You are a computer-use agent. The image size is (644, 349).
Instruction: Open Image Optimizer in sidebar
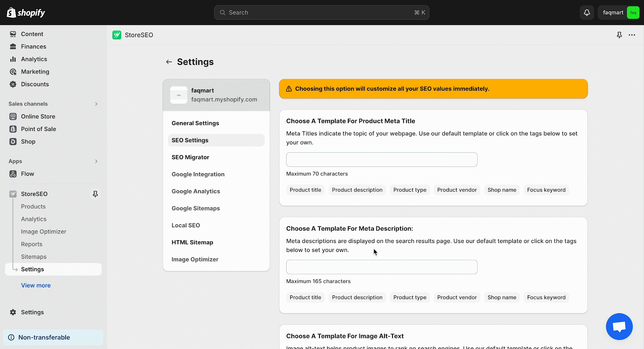point(43,232)
